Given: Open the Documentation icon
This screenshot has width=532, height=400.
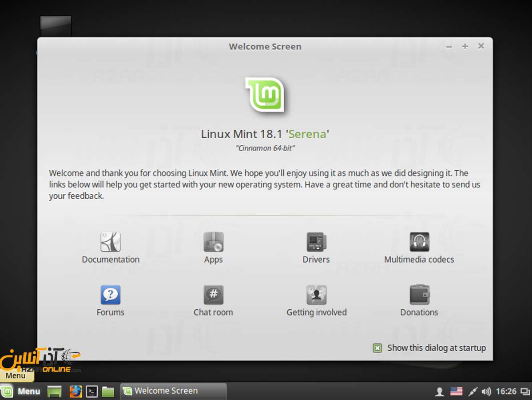Looking at the screenshot, I should point(111,242).
